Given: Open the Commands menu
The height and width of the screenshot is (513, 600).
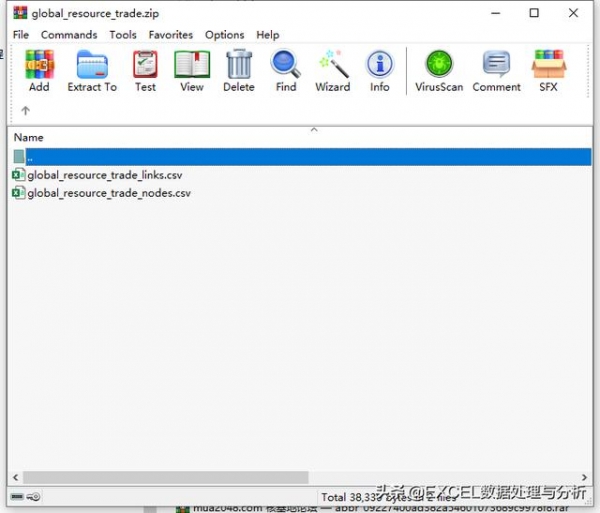Looking at the screenshot, I should (x=69, y=34).
